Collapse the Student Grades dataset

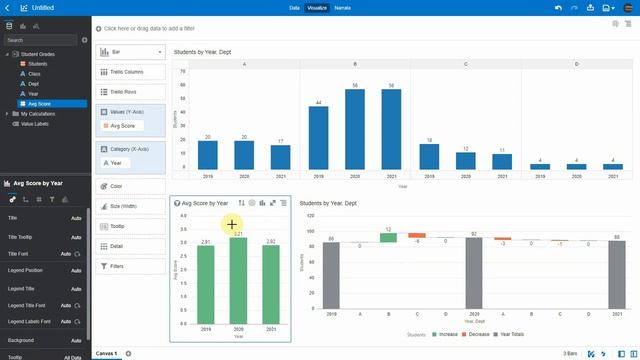pyautogui.click(x=7, y=54)
